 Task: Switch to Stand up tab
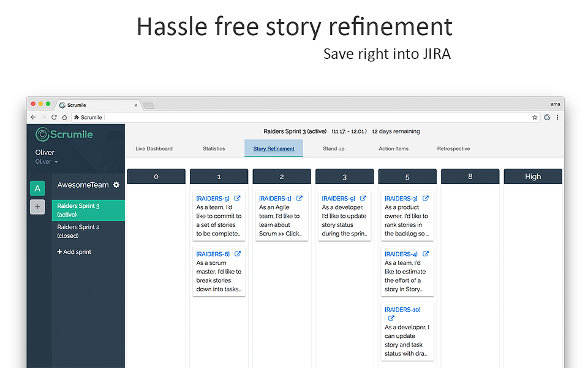[x=334, y=148]
